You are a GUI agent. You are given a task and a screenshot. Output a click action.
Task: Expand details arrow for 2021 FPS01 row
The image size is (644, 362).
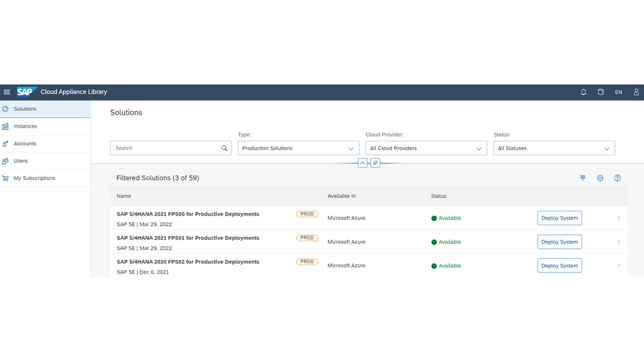pyautogui.click(x=618, y=242)
